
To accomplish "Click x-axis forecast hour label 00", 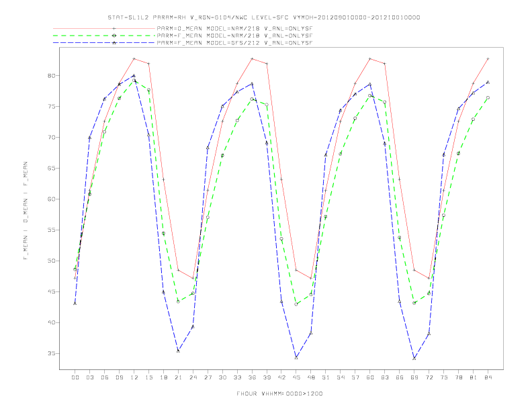I will pos(75,377).
